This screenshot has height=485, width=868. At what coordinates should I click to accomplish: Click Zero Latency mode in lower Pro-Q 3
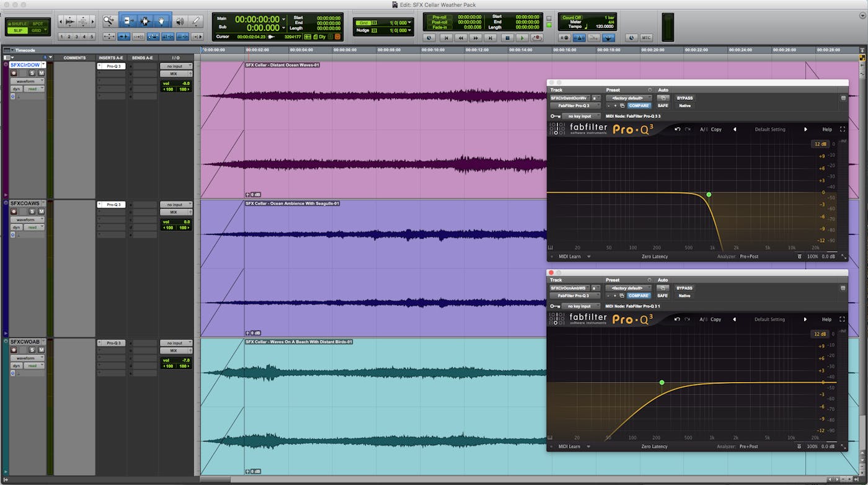(655, 447)
